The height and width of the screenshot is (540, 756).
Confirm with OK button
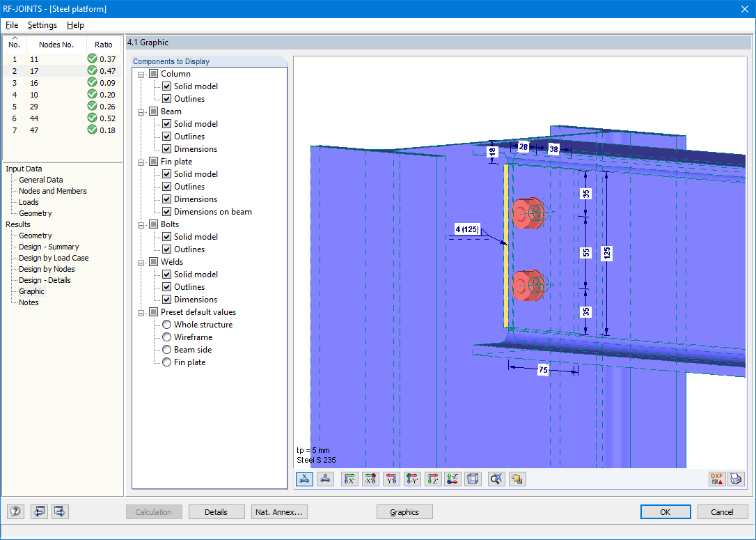click(x=666, y=512)
